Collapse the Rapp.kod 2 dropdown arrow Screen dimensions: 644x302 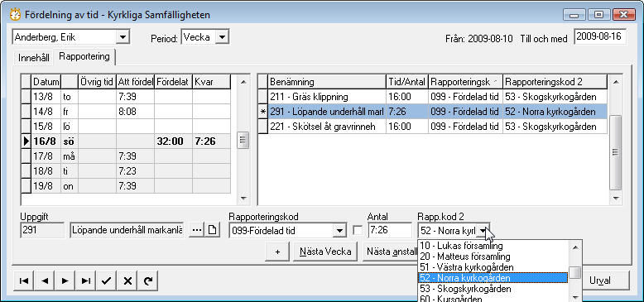[483, 231]
